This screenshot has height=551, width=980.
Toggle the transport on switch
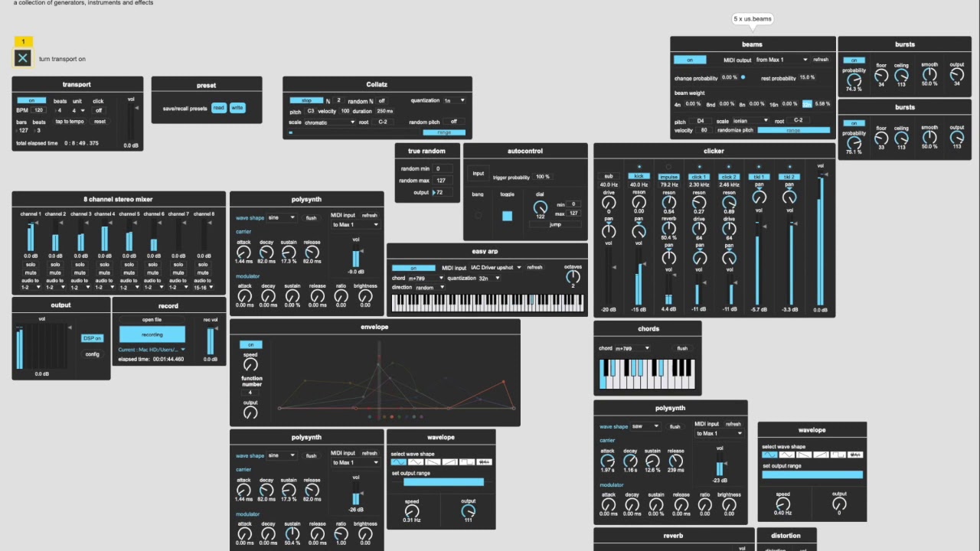[x=31, y=100]
